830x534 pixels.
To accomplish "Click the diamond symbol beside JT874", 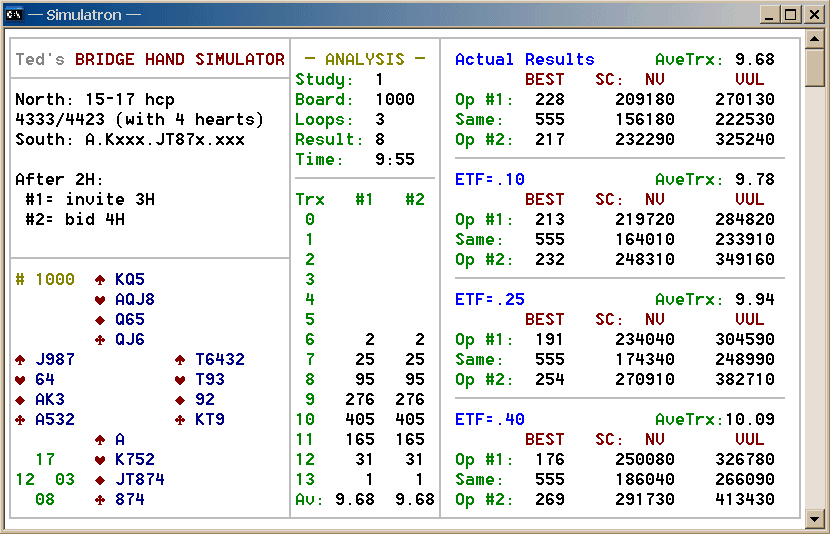I will pos(100,480).
